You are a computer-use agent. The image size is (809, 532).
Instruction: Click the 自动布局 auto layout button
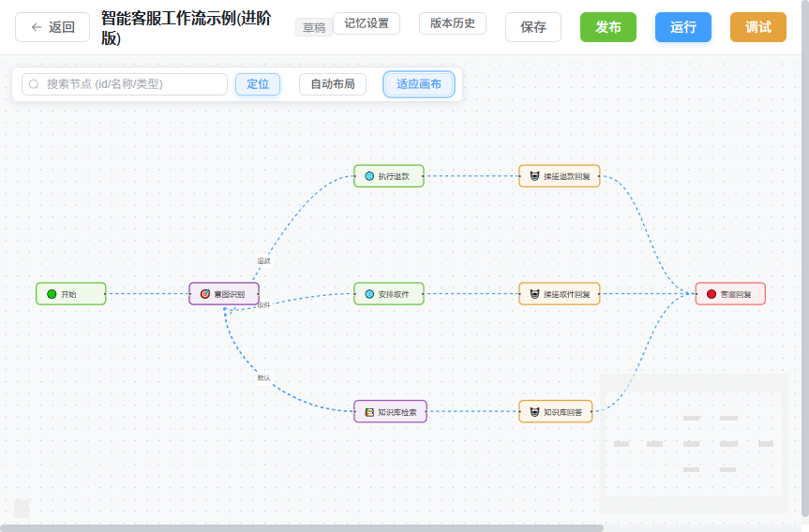coord(333,84)
